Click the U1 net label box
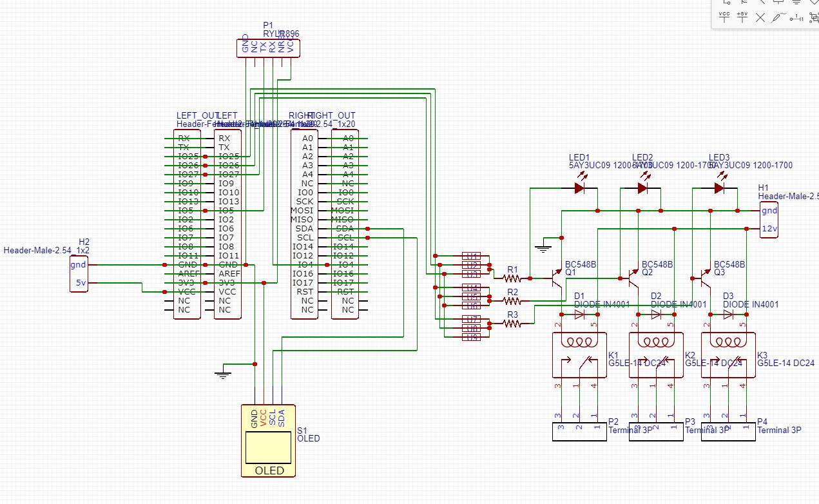Screen dimensions: 819x504 coord(471,256)
